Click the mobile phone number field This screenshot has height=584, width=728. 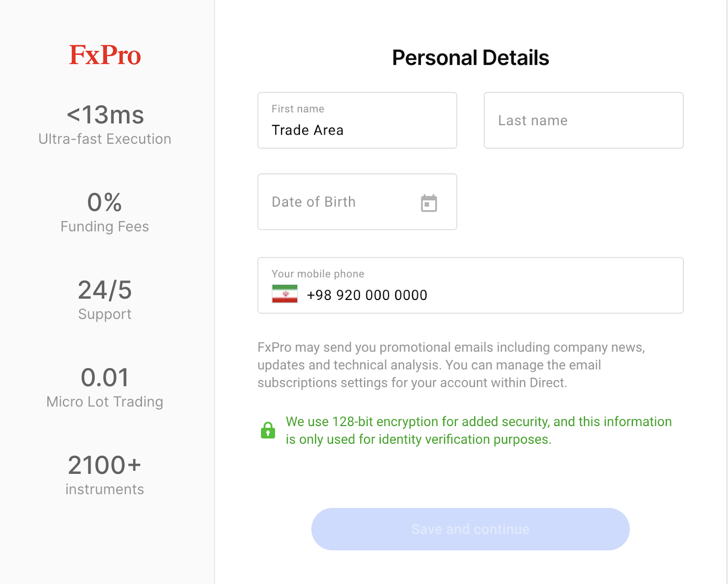(x=470, y=285)
